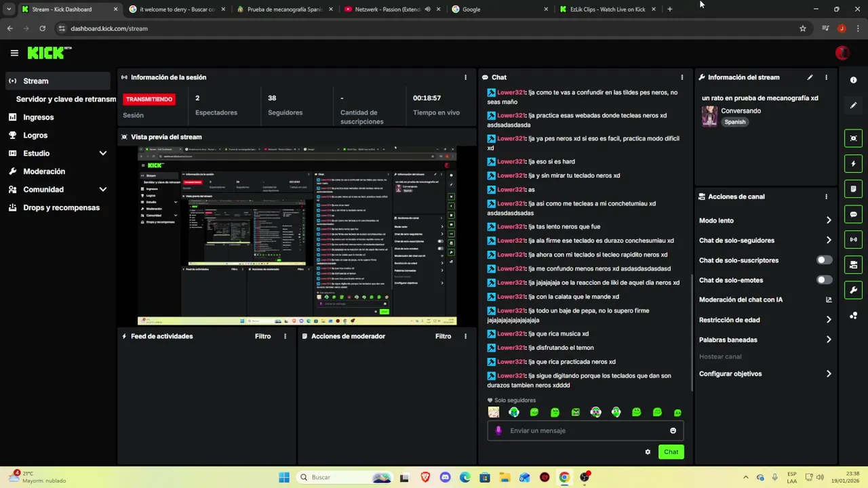Click the info icon in right sidebar
Viewport: 868px width, 488px height.
(853, 80)
